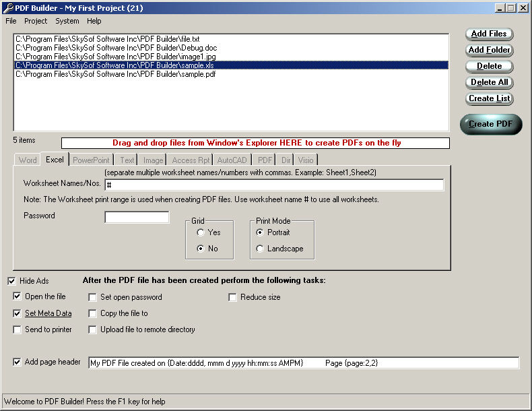The height and width of the screenshot is (411, 532).
Task: Click the Add Folder button
Action: pos(489,51)
